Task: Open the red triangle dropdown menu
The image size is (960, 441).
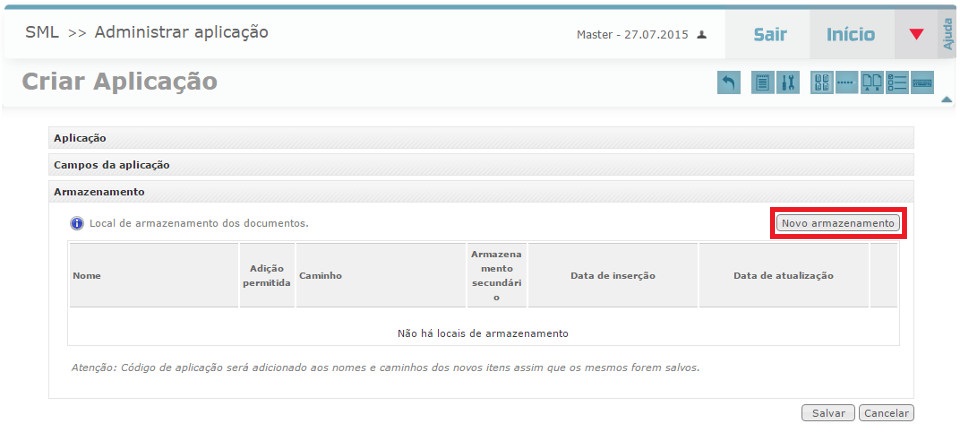Action: (916, 34)
